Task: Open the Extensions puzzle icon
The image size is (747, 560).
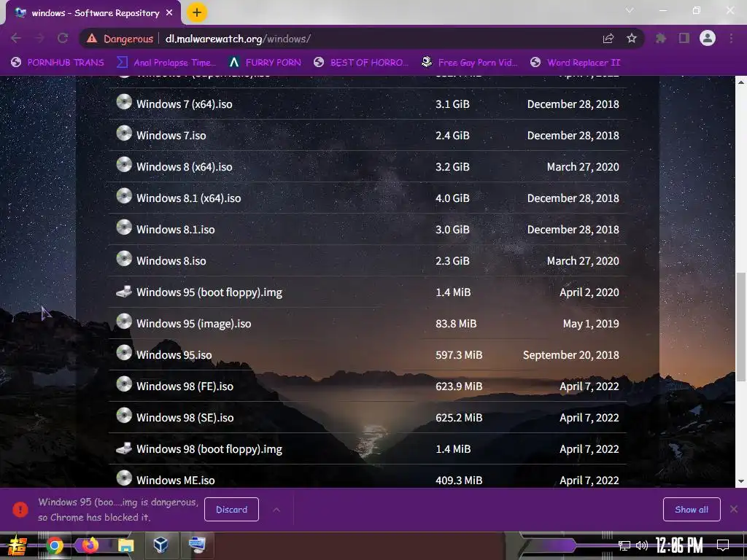Action: pos(661,39)
